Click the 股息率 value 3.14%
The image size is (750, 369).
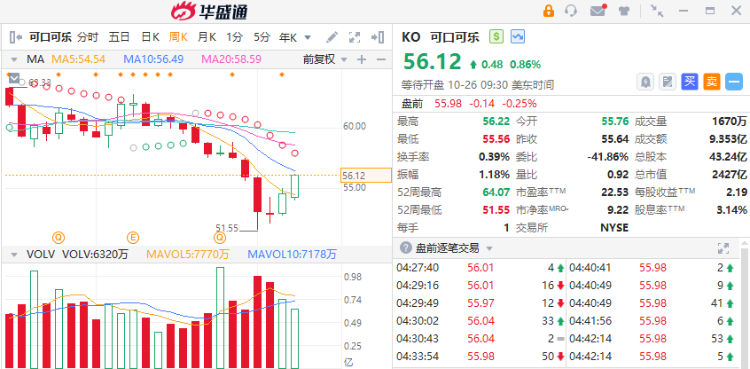(731, 210)
